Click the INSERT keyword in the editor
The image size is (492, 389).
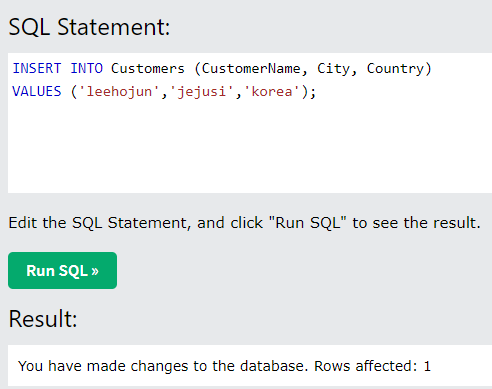(x=37, y=68)
